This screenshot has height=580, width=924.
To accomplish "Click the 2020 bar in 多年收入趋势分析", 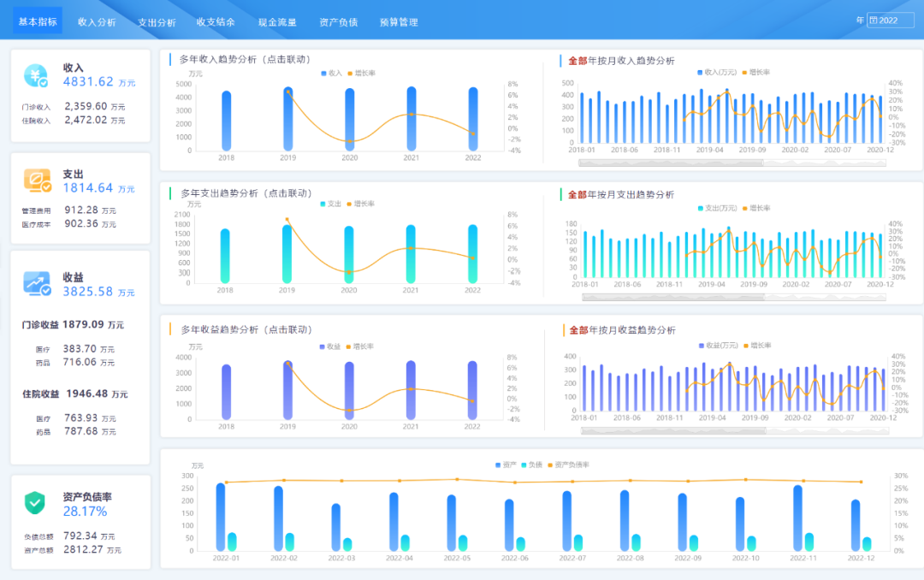I will coord(349,120).
